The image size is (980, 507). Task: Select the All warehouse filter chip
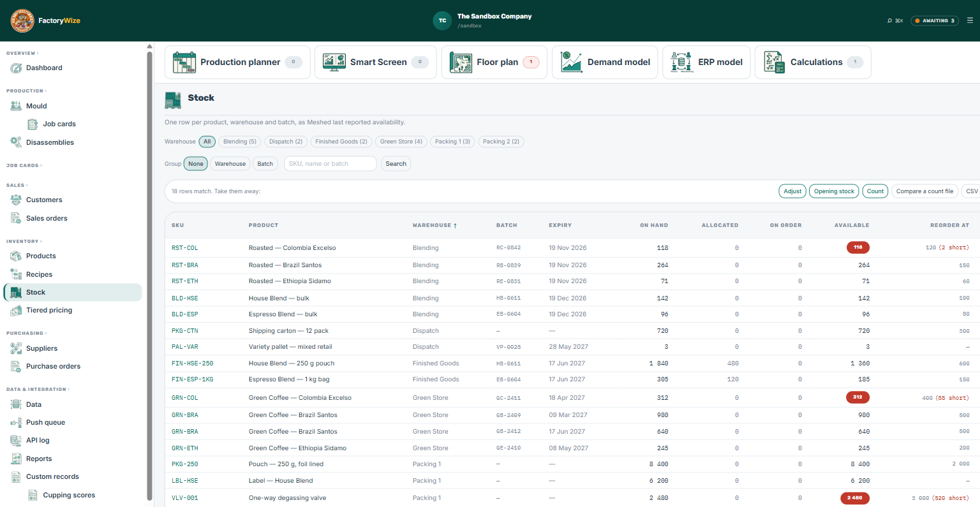click(x=207, y=142)
